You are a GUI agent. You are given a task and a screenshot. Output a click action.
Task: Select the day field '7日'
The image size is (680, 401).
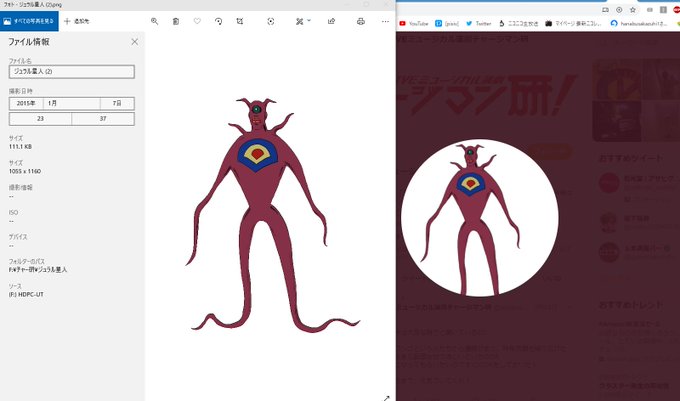pos(117,103)
